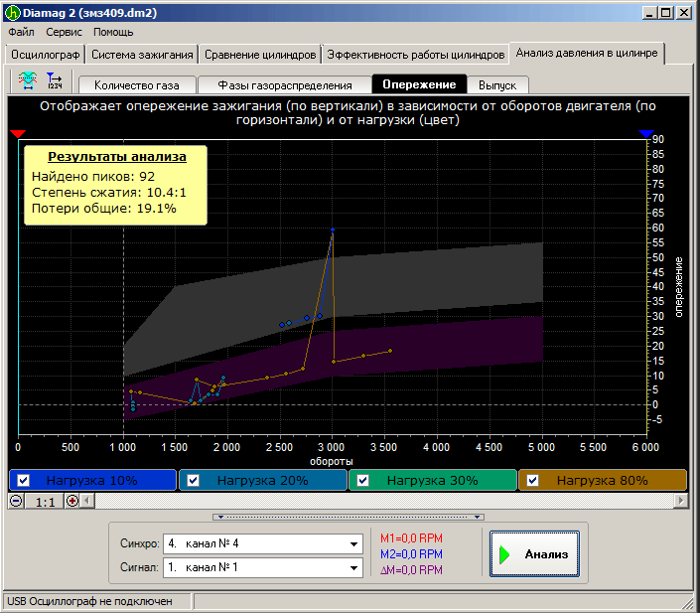Click the M1=0,0 RPM marker readout
This screenshot has height=613, width=700.
point(411,537)
